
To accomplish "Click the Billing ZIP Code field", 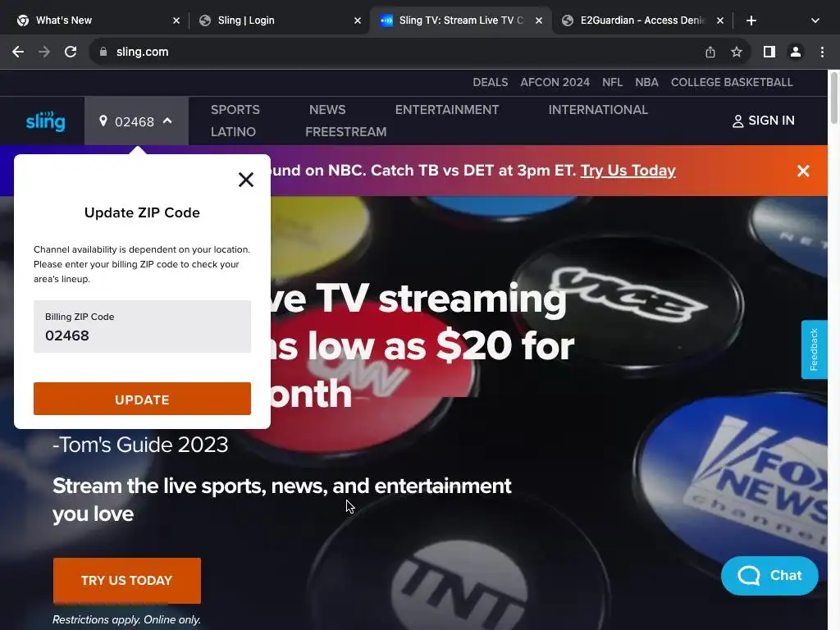I will point(142,326).
